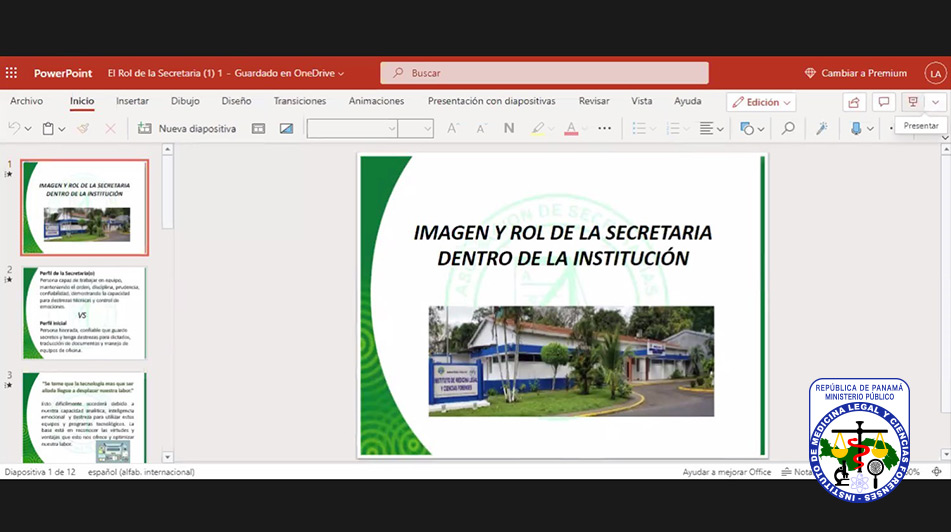The height and width of the screenshot is (532, 951).
Task: Open the font name combo box
Action: click(x=352, y=128)
